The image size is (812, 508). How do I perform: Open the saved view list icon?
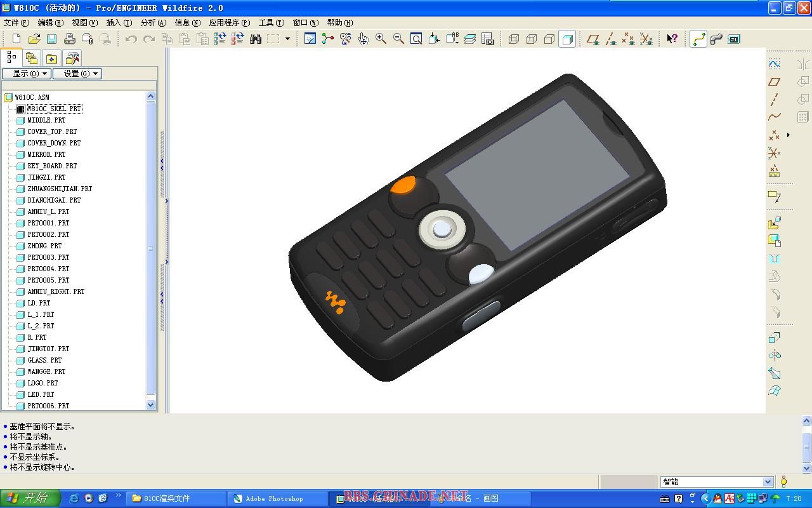pyautogui.click(x=452, y=39)
